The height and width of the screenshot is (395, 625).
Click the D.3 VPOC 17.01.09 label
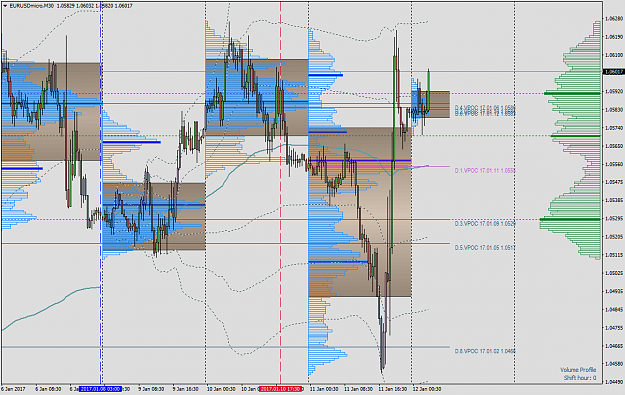(485, 224)
